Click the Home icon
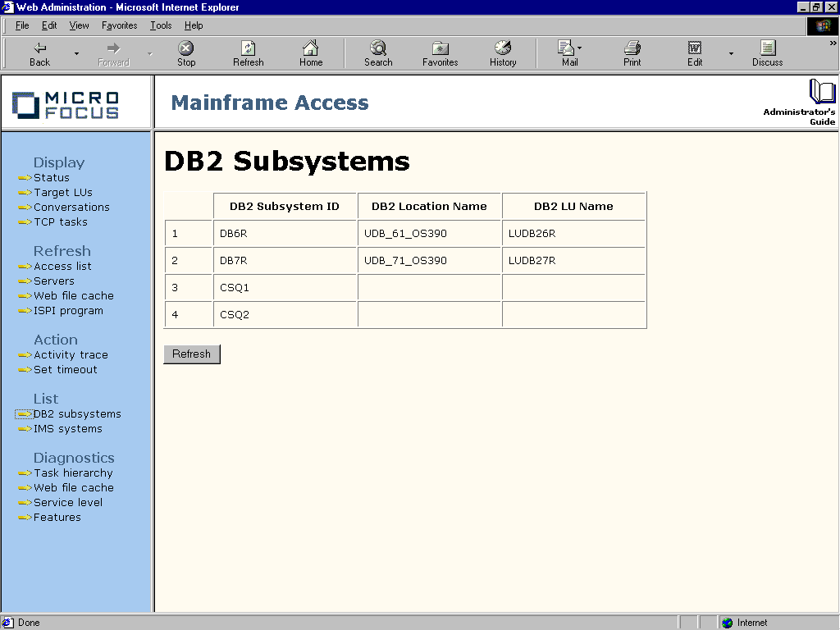840x630 pixels. click(x=310, y=52)
